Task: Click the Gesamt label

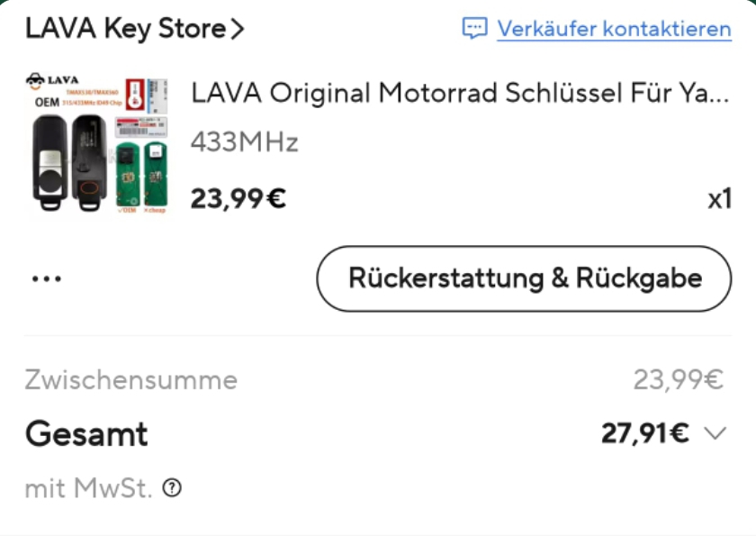Action: (86, 434)
